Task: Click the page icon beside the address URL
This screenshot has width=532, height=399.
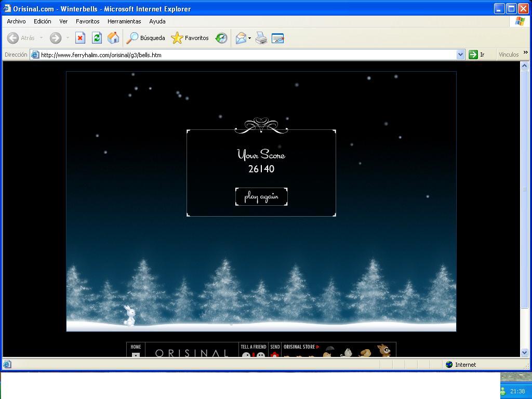Action: (35, 55)
